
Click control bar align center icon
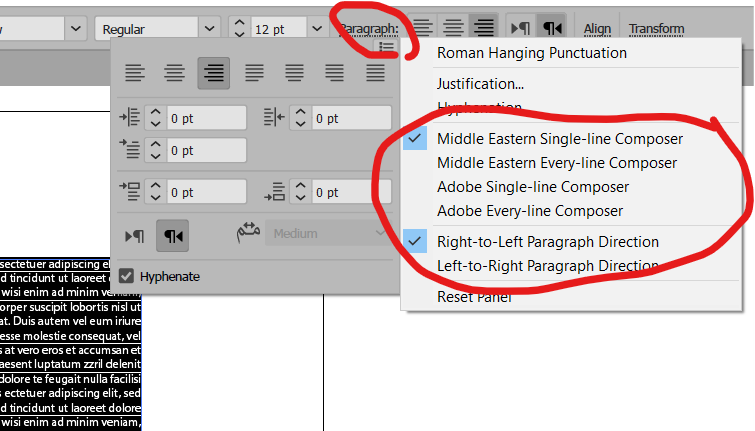453,28
